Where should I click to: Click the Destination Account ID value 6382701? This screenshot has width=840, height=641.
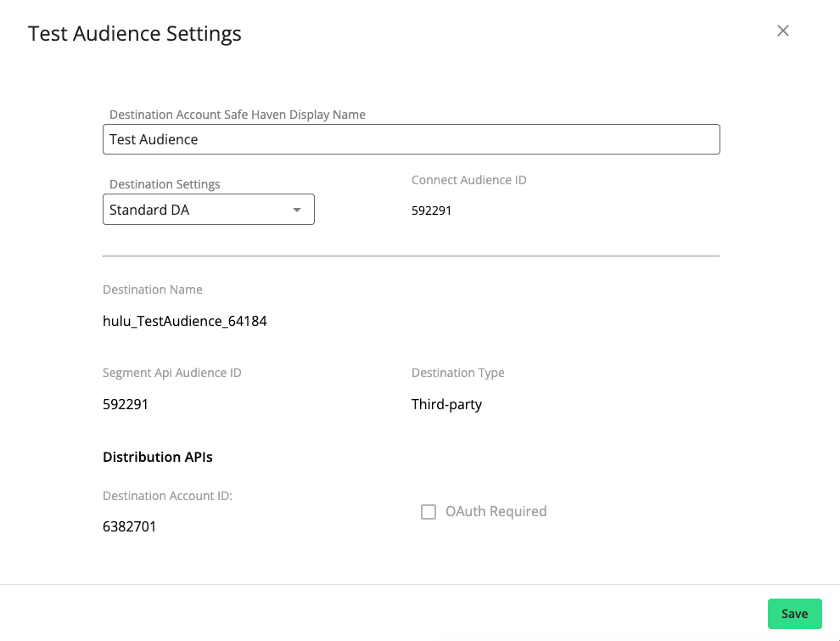point(129,526)
